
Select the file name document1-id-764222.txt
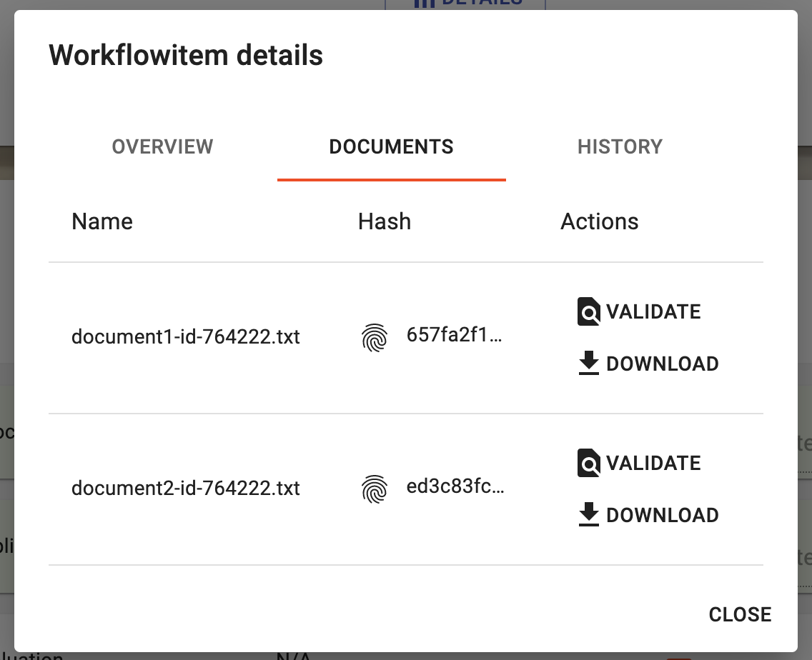coord(186,336)
